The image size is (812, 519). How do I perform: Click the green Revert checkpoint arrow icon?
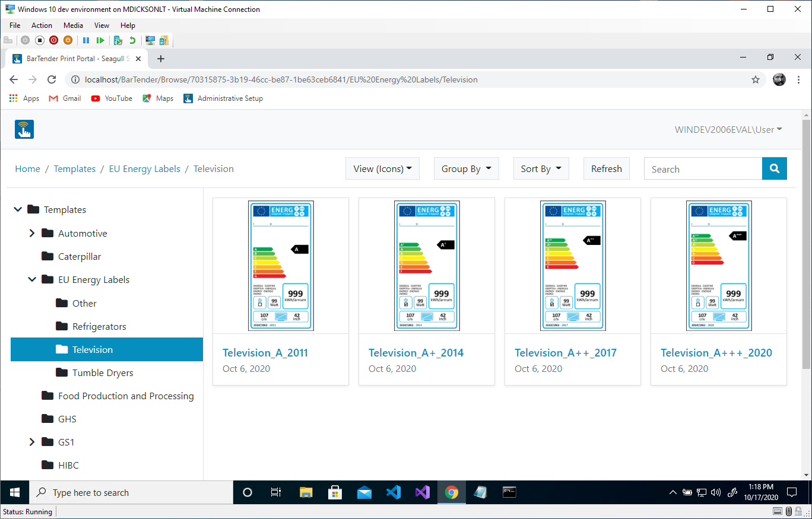click(132, 40)
